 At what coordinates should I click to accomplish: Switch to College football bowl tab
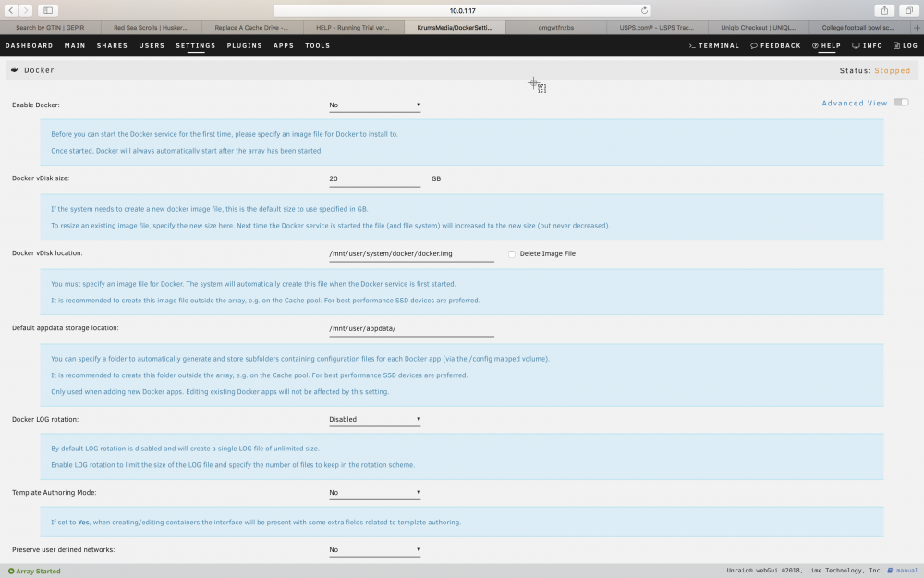pos(859,27)
